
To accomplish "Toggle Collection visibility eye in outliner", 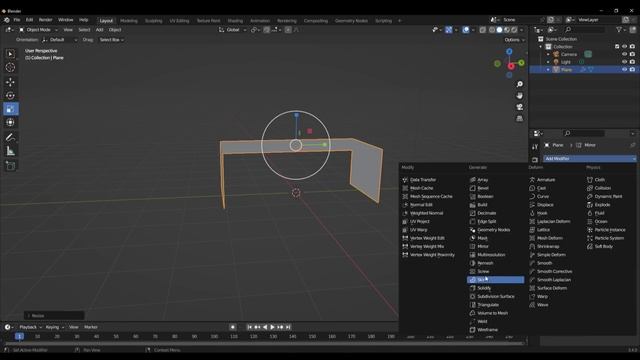I will click(624, 47).
